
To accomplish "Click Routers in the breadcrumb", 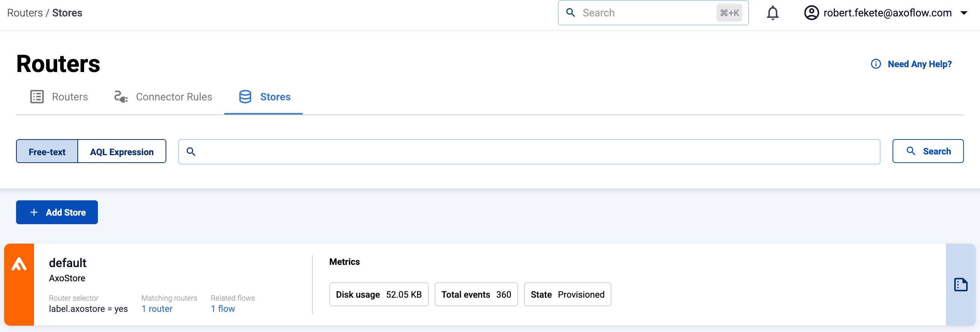I will (25, 13).
